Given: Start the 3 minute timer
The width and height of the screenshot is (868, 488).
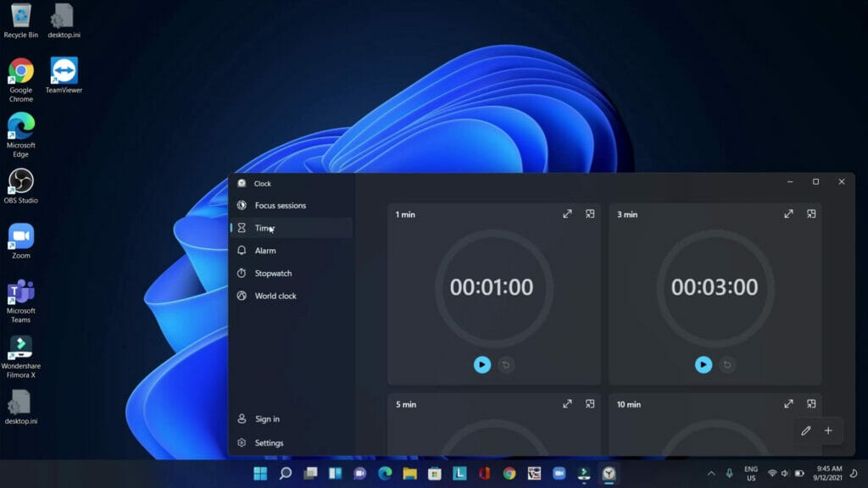Looking at the screenshot, I should coord(704,364).
